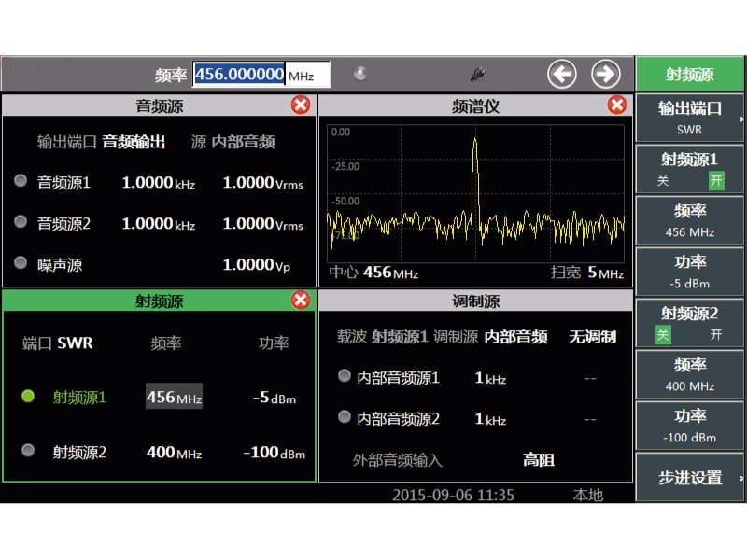Select the 射频源 header in side menu

689,75
